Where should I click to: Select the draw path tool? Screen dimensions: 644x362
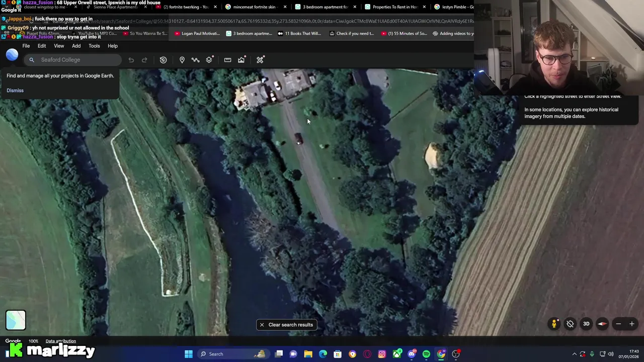click(196, 60)
